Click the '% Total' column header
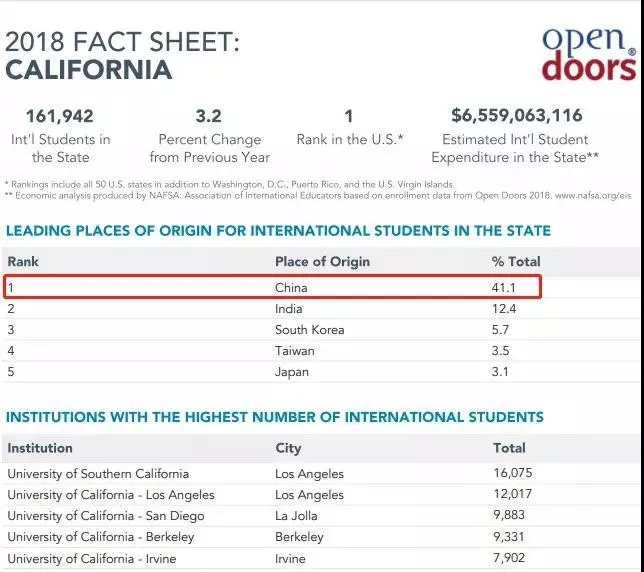The width and height of the screenshot is (644, 572). pyautogui.click(x=516, y=262)
